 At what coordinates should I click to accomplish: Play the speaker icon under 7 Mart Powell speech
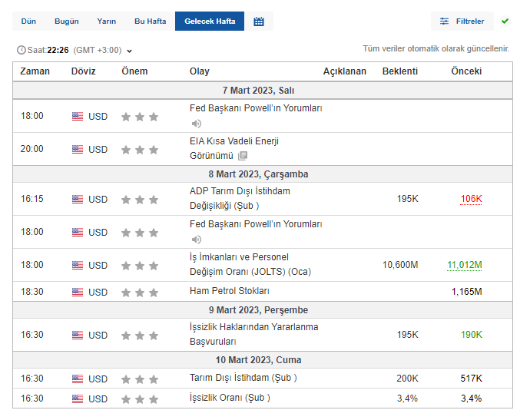pyautogui.click(x=196, y=124)
